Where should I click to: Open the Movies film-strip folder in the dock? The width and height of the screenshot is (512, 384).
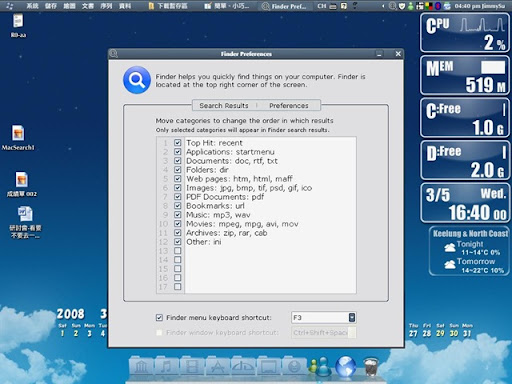(192, 367)
